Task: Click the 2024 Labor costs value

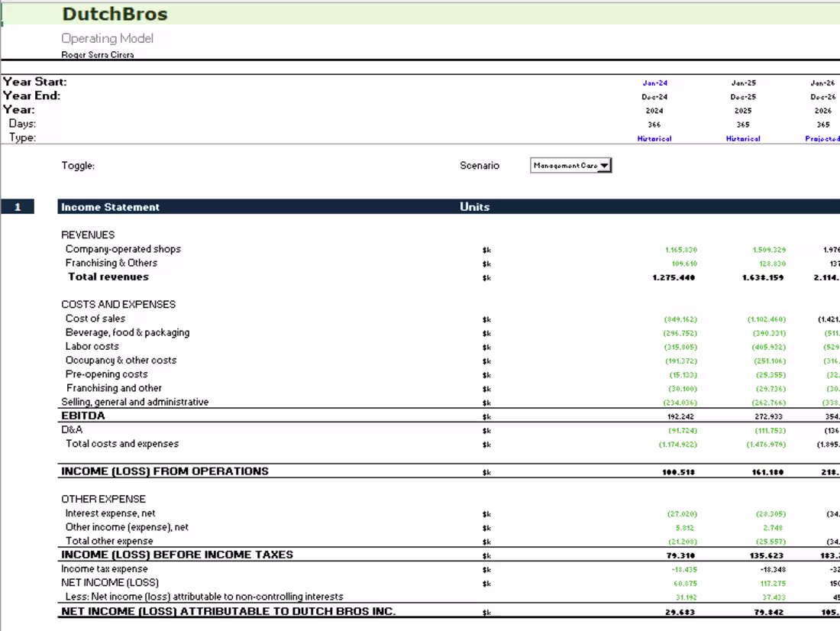Action: (681, 348)
